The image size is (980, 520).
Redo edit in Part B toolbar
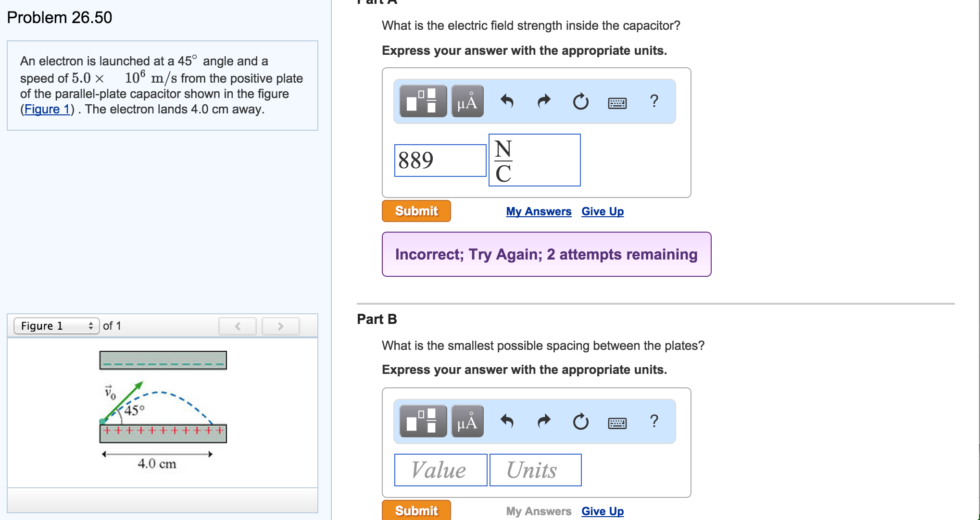544,421
